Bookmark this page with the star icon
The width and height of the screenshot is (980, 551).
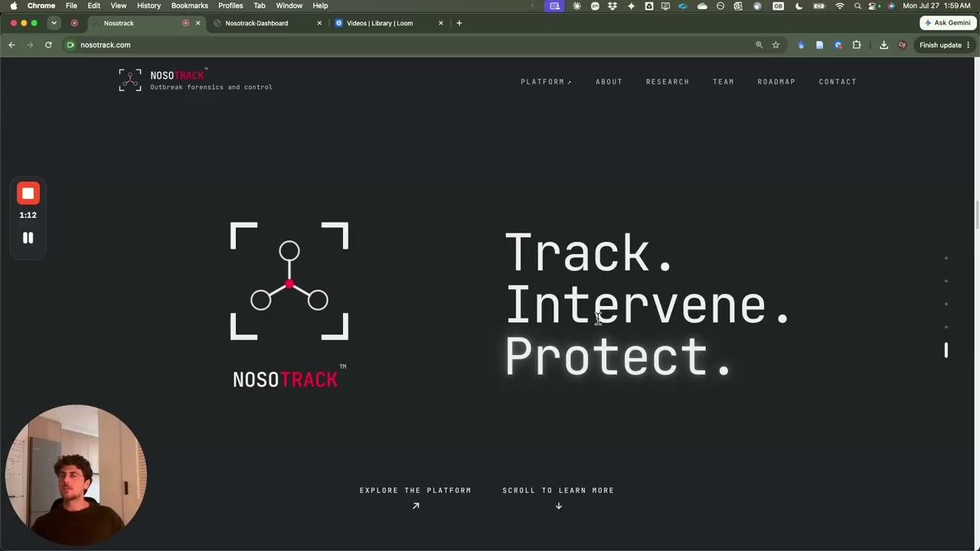[x=776, y=45]
